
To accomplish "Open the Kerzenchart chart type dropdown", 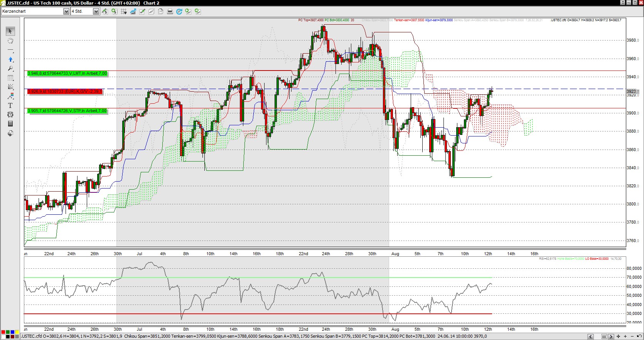I will (66, 12).
